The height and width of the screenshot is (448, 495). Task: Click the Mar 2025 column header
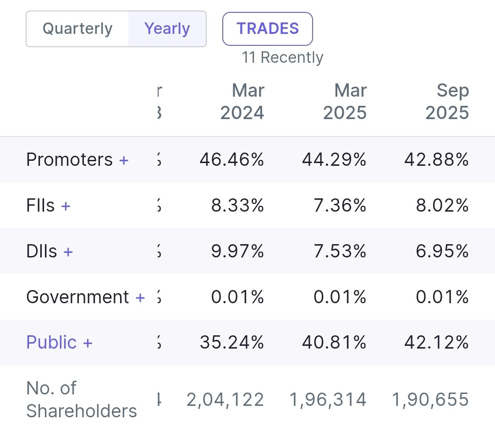[345, 102]
